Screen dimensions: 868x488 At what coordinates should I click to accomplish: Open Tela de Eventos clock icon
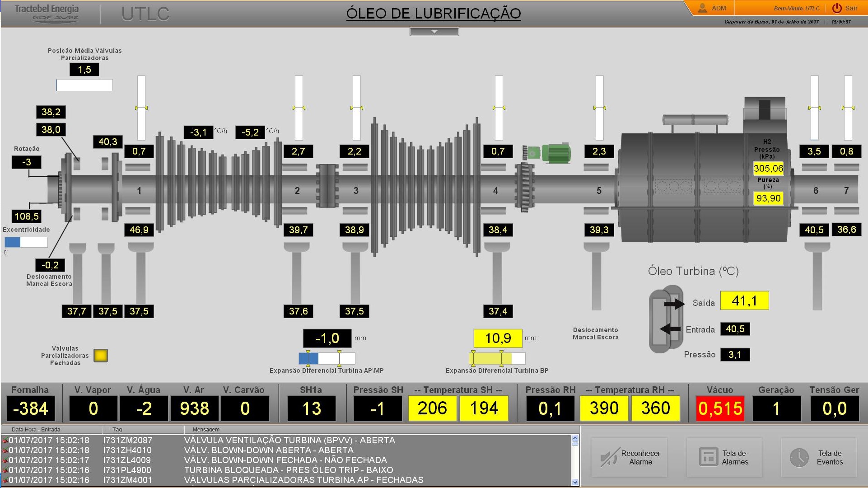coord(799,457)
